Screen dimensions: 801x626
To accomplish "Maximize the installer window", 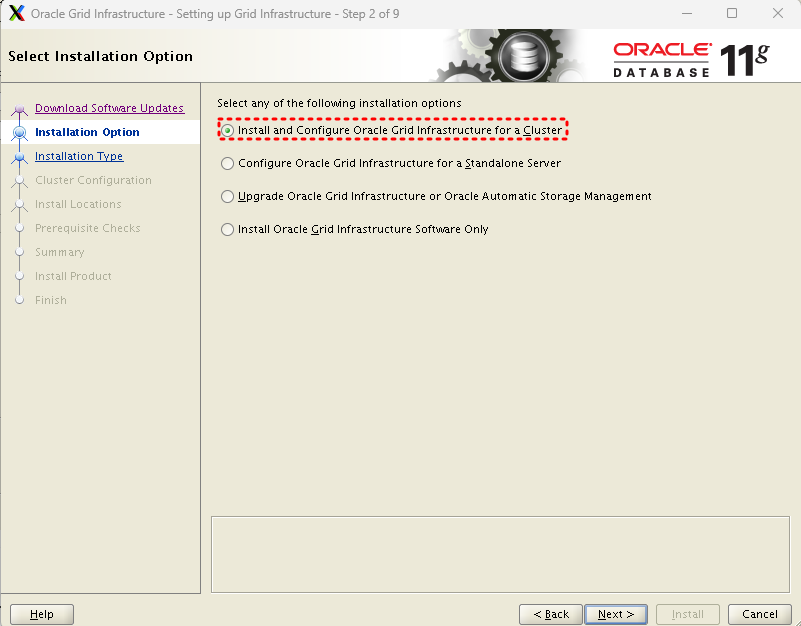I will click(732, 13).
